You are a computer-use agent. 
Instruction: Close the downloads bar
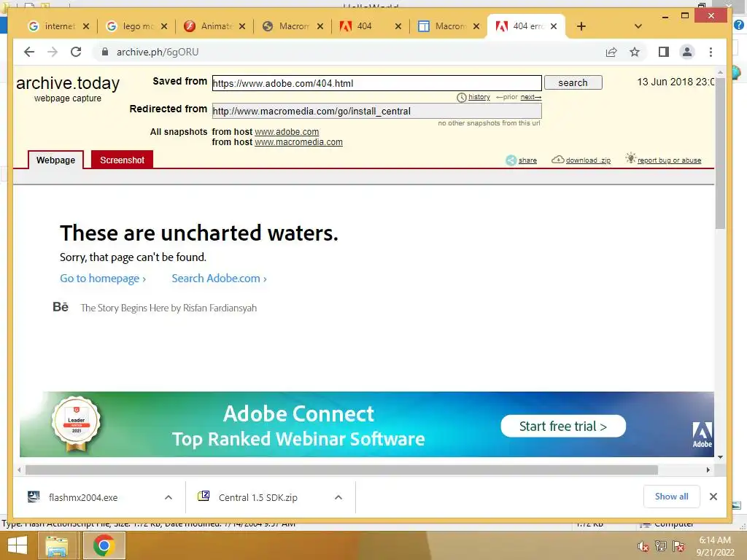pyautogui.click(x=713, y=497)
